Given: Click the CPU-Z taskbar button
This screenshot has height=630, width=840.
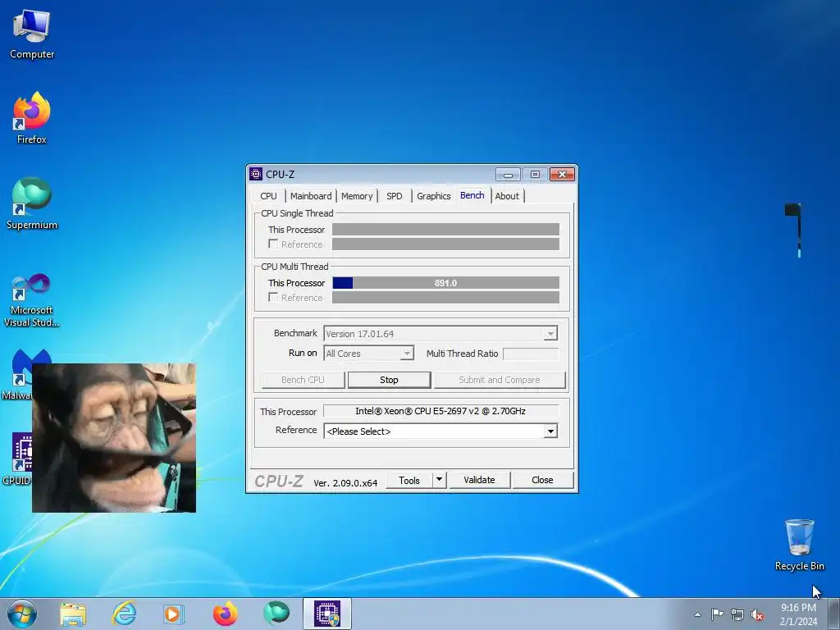Looking at the screenshot, I should pyautogui.click(x=327, y=614).
